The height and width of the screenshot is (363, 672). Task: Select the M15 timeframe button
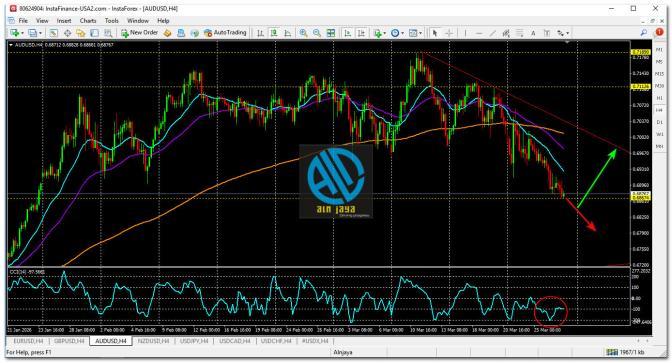coord(660,74)
